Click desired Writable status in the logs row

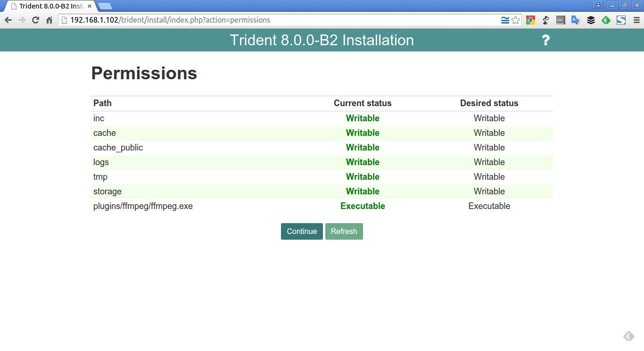coord(489,162)
